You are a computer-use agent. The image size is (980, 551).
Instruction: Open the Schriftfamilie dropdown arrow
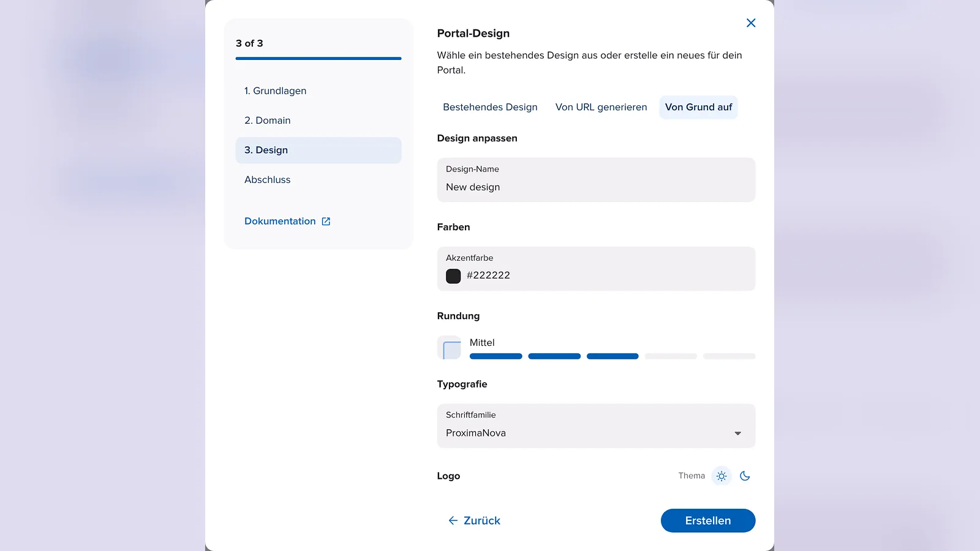click(x=737, y=433)
